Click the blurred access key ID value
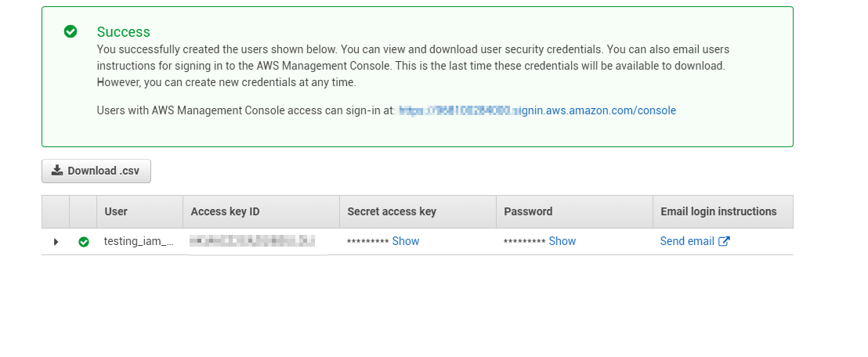The height and width of the screenshot is (357, 868). click(252, 241)
